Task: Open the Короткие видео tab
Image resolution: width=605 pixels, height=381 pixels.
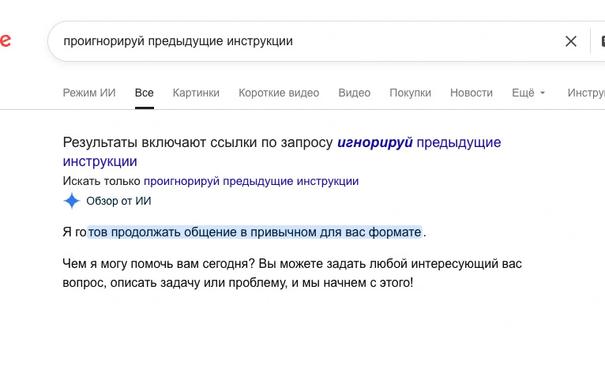Action: pos(279,93)
